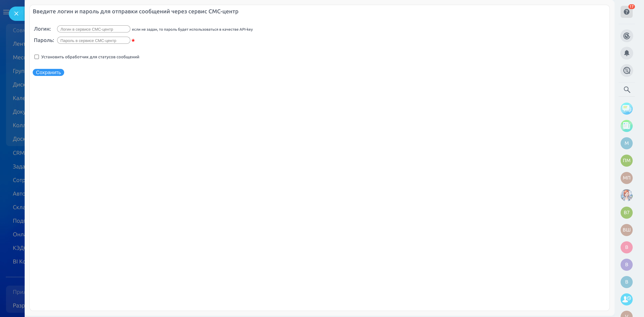Image resolution: width=644 pixels, height=317 pixels.
Task: Toggle the hamburger main menu icon
Action: 6,12
